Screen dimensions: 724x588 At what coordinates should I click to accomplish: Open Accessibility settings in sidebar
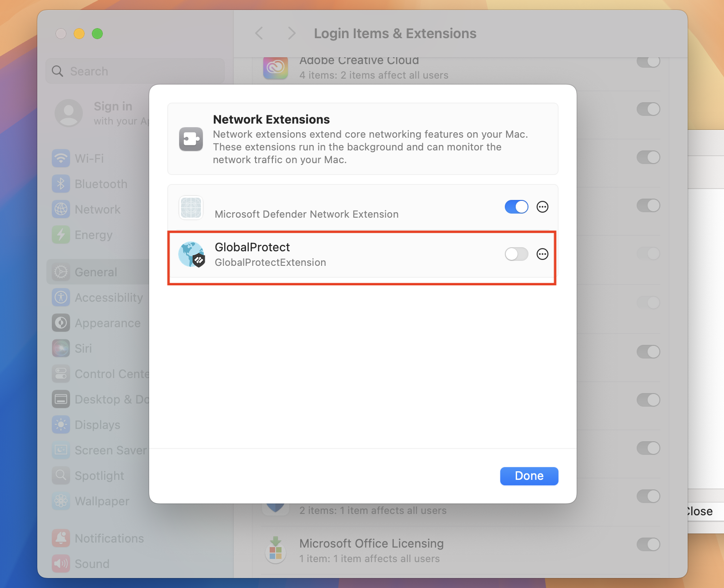[x=98, y=298]
